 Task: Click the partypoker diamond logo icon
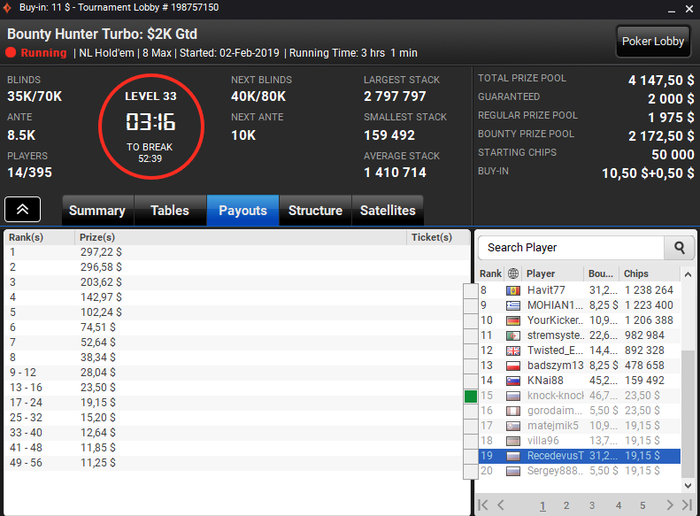point(7,8)
